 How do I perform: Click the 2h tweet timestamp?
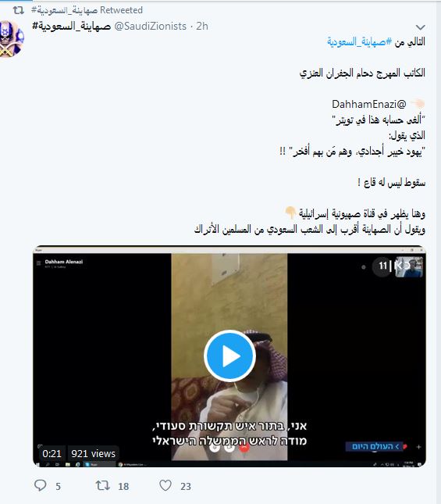[x=202, y=26]
